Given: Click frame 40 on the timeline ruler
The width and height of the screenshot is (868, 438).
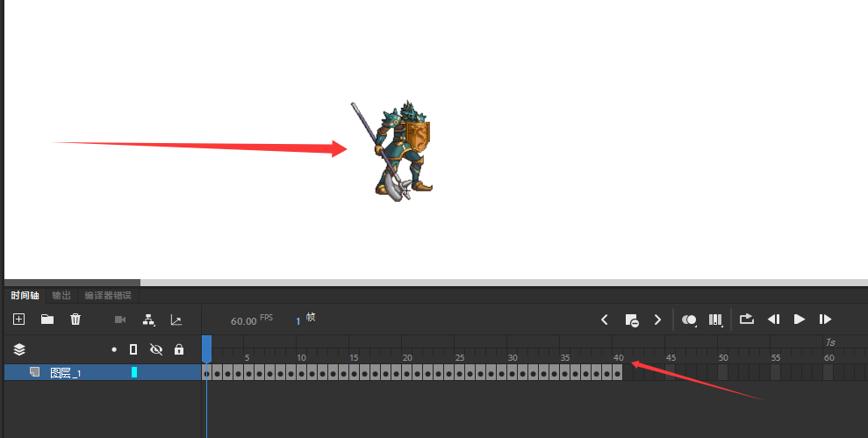Looking at the screenshot, I should click(619, 358).
